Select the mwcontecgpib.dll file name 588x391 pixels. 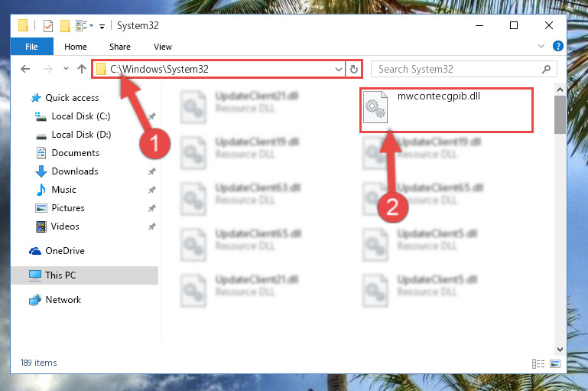[x=439, y=96]
